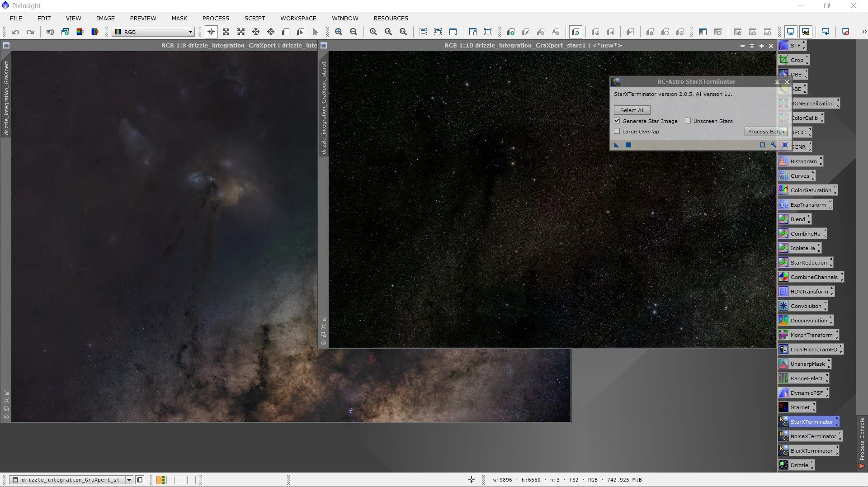Open the Histogram process icon

[x=800, y=161]
